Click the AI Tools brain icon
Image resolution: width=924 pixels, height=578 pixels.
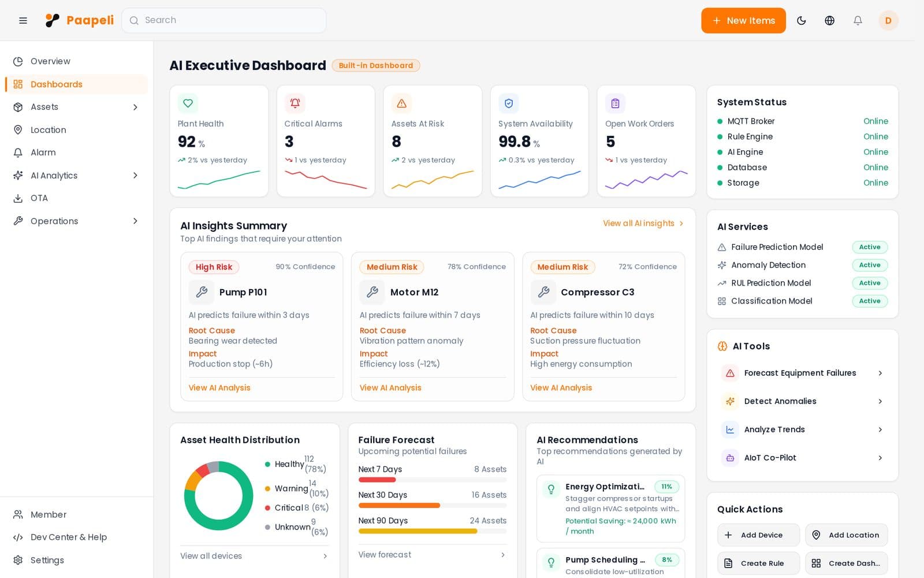coord(722,346)
